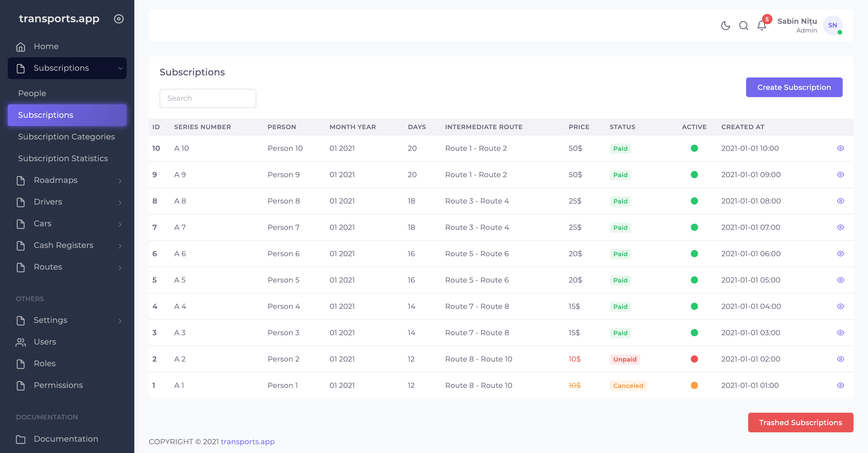
Task: Click the SN user avatar
Action: click(x=832, y=25)
